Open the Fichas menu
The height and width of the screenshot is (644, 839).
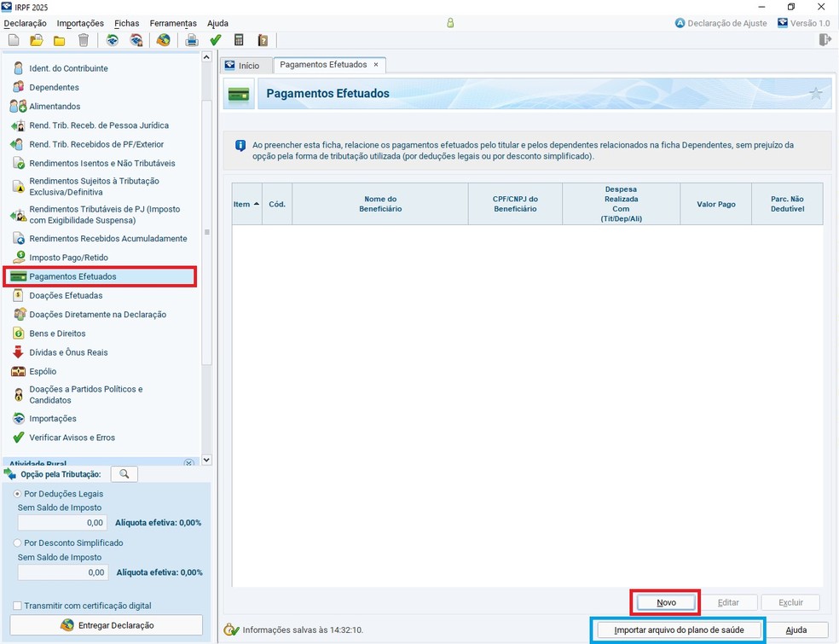click(x=126, y=23)
